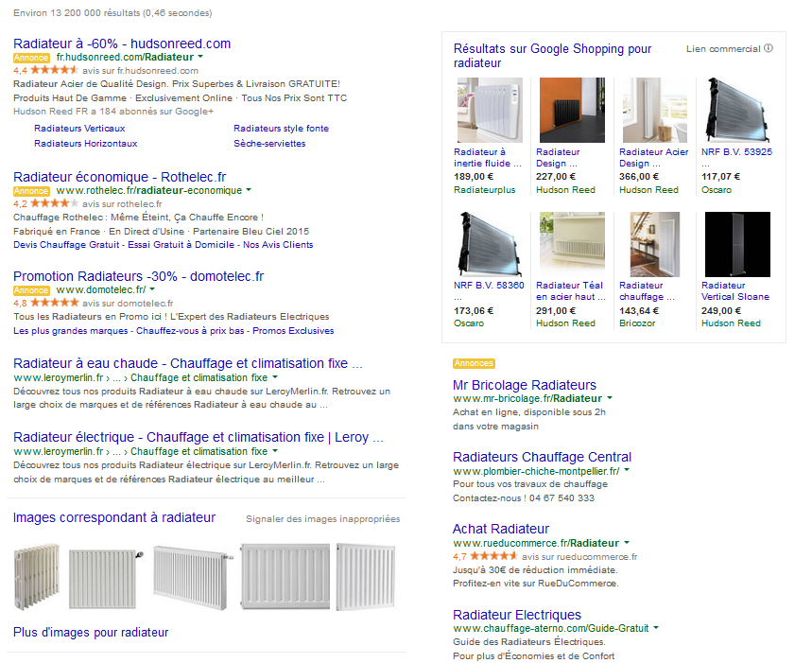Click Radiateur à inertie fluide product title
The image size is (812, 663).
coord(488,157)
